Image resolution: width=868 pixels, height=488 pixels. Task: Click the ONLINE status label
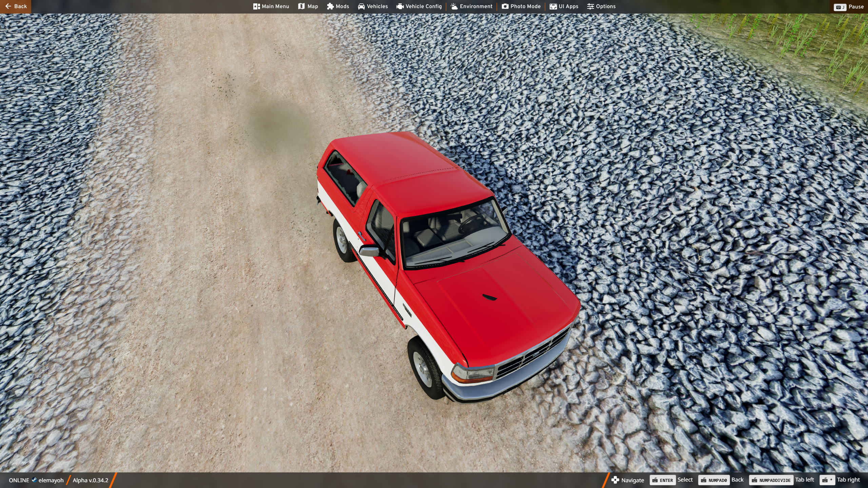point(19,480)
